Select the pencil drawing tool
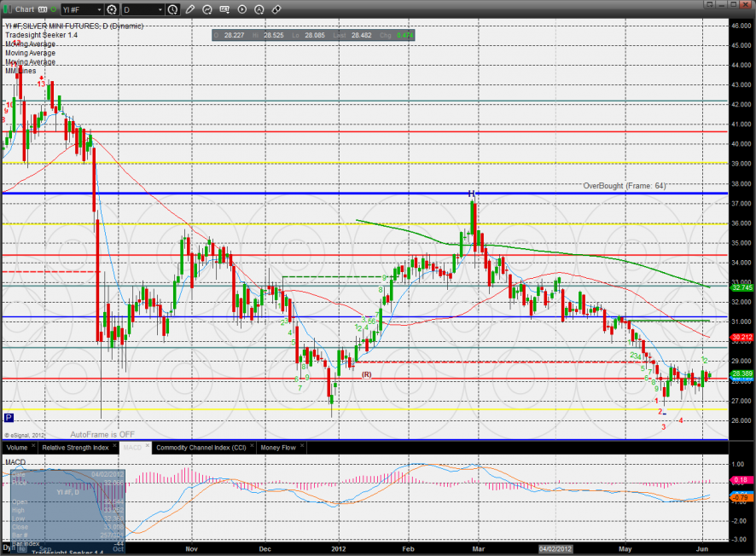This screenshot has width=756, height=556. (190, 9)
